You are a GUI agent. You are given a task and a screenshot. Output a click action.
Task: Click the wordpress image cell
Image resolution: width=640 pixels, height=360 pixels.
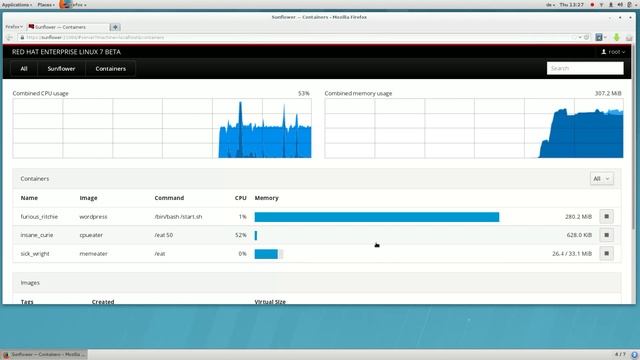click(x=93, y=217)
